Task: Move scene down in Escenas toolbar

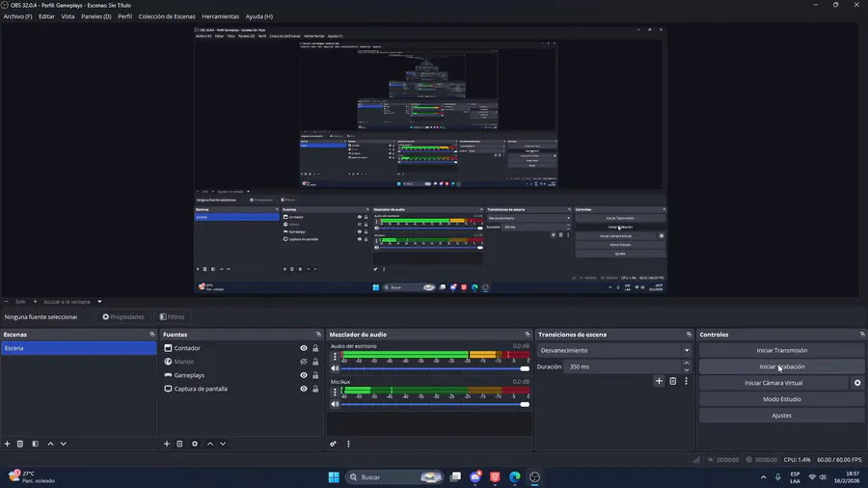Action: point(63,444)
